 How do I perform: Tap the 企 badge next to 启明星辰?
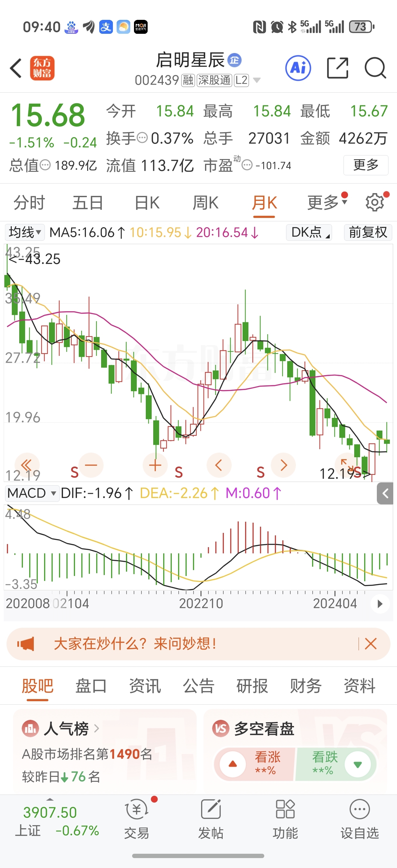234,60
